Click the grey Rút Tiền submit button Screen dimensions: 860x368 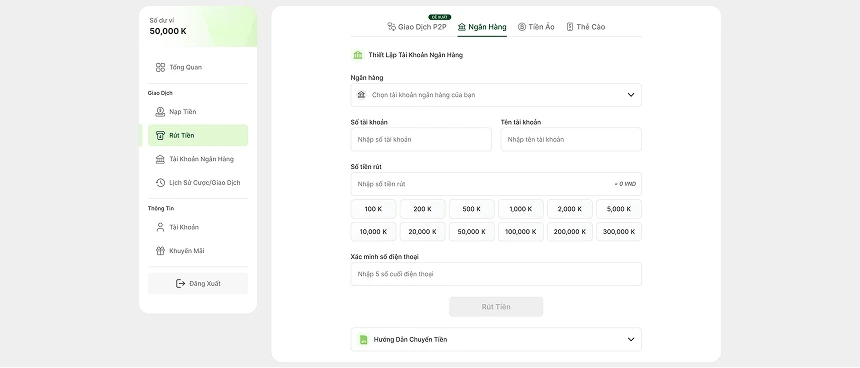[x=496, y=307]
